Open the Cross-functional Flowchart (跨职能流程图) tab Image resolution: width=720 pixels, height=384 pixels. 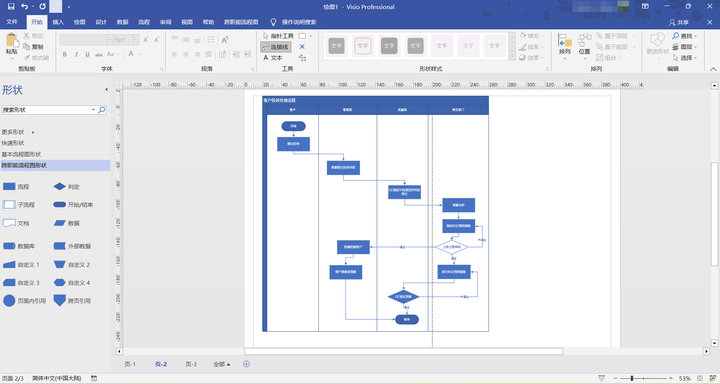241,22
